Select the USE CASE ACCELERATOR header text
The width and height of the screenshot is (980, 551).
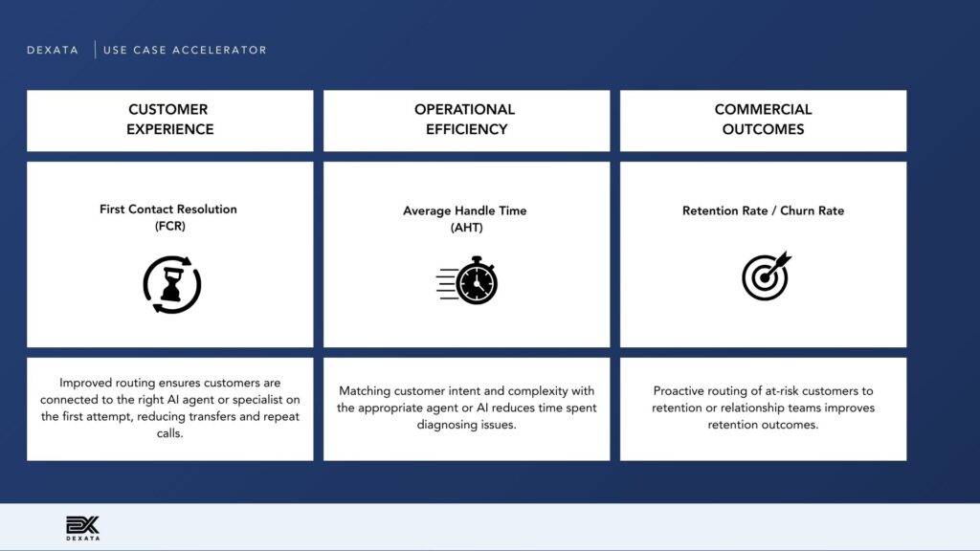pos(185,50)
